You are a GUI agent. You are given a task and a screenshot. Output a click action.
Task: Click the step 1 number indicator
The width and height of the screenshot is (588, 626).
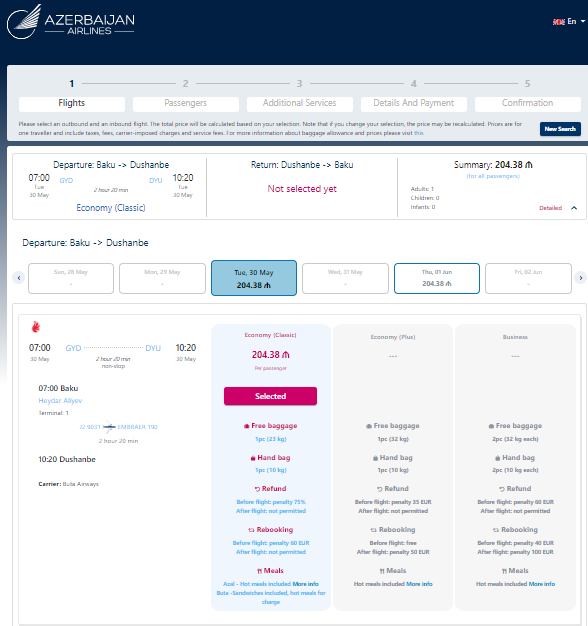(x=71, y=83)
